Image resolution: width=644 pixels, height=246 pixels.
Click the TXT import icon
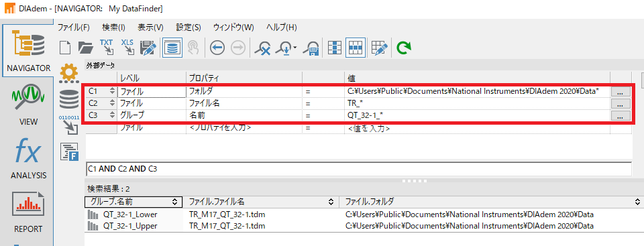[107, 48]
